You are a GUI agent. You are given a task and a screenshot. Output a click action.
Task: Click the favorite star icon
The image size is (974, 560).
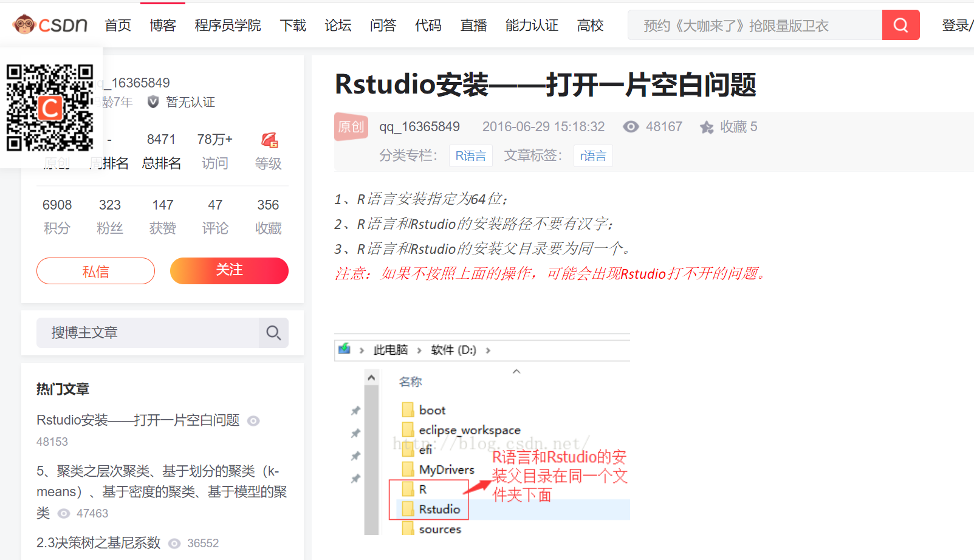(x=707, y=127)
